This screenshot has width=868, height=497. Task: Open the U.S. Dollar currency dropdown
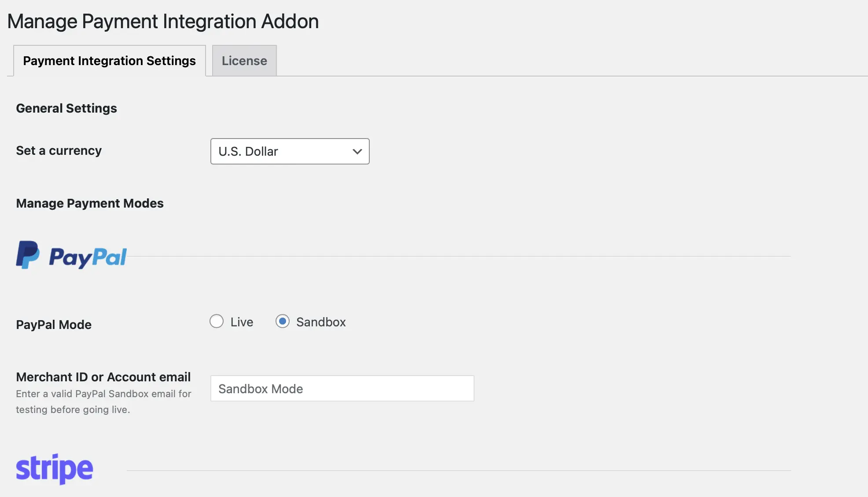pyautogui.click(x=290, y=151)
